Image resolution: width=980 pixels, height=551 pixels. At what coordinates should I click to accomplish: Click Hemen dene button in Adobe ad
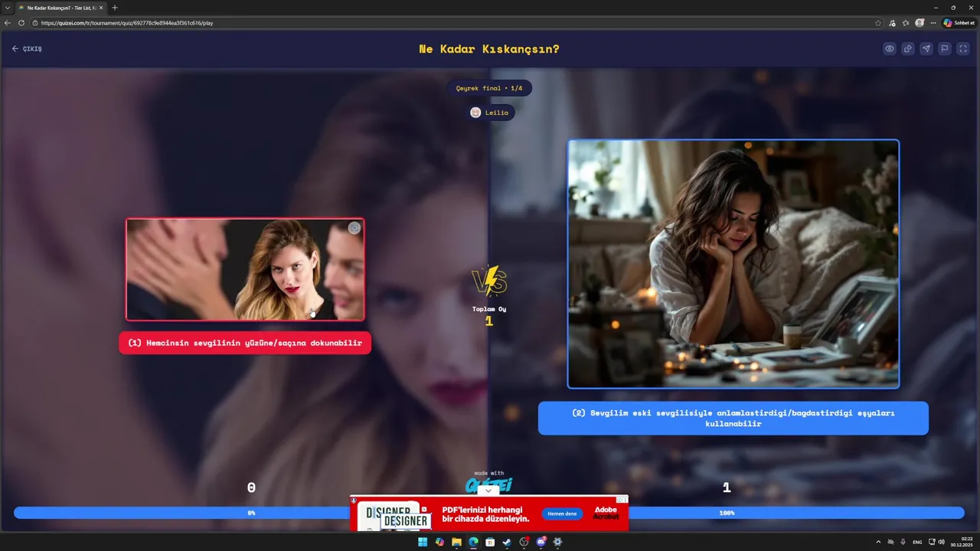pos(562,514)
